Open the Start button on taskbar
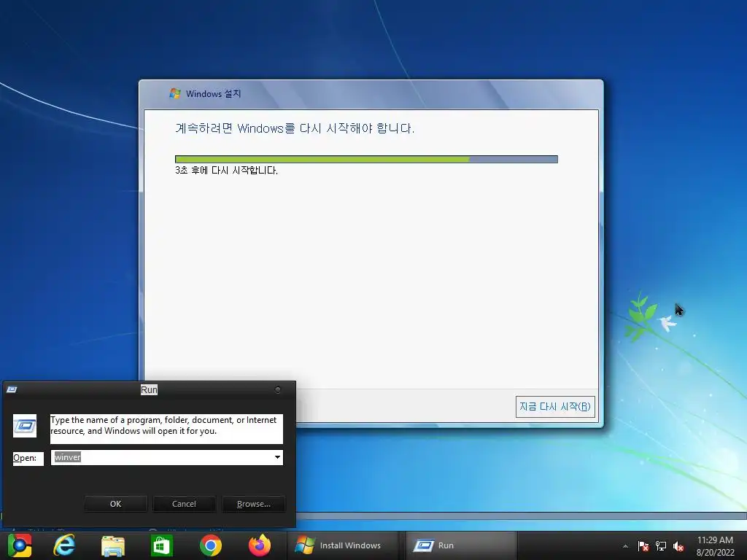Viewport: 747px width, 560px height. (20, 545)
